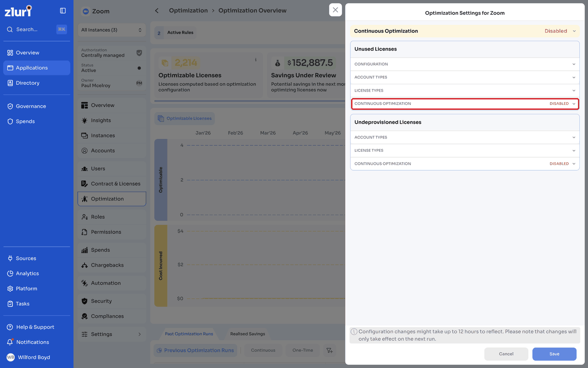Open the top Continuous Optimization Disabled dropdown

[560, 31]
